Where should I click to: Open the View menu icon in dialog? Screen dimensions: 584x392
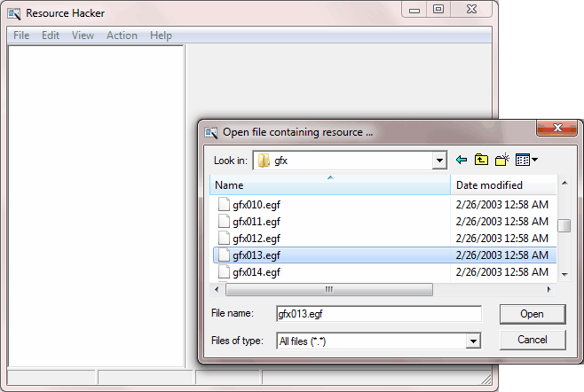523,160
